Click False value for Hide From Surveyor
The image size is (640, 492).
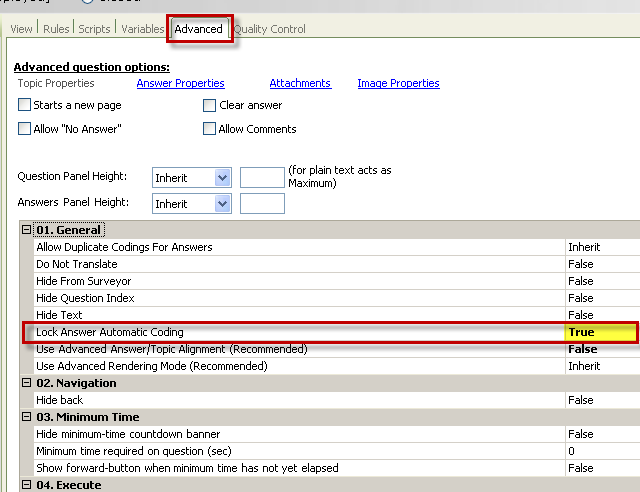603,281
